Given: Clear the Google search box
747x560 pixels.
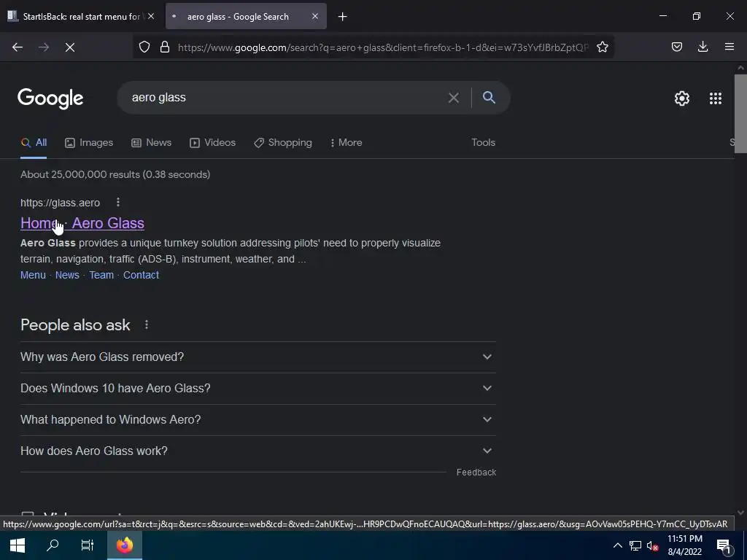Looking at the screenshot, I should click(x=454, y=98).
